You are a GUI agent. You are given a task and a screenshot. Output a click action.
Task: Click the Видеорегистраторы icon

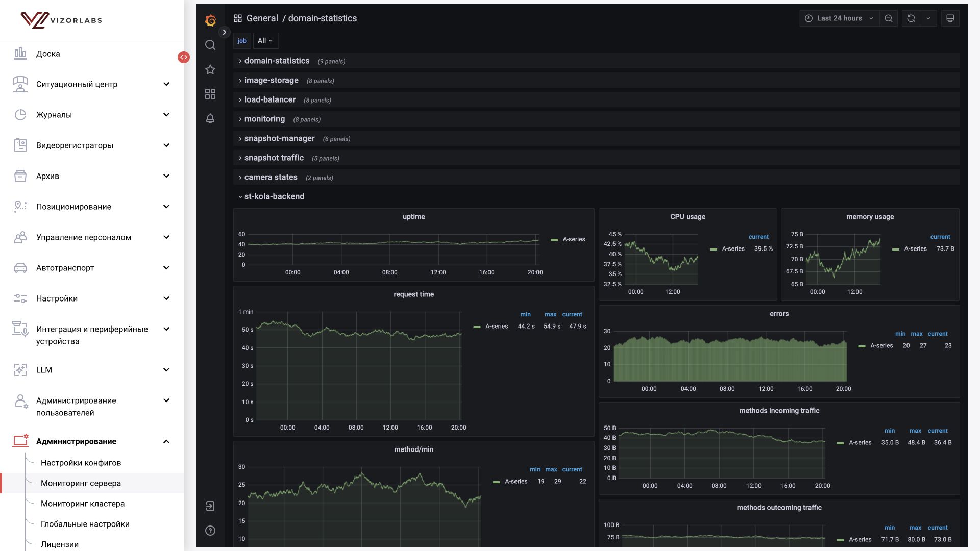click(20, 145)
